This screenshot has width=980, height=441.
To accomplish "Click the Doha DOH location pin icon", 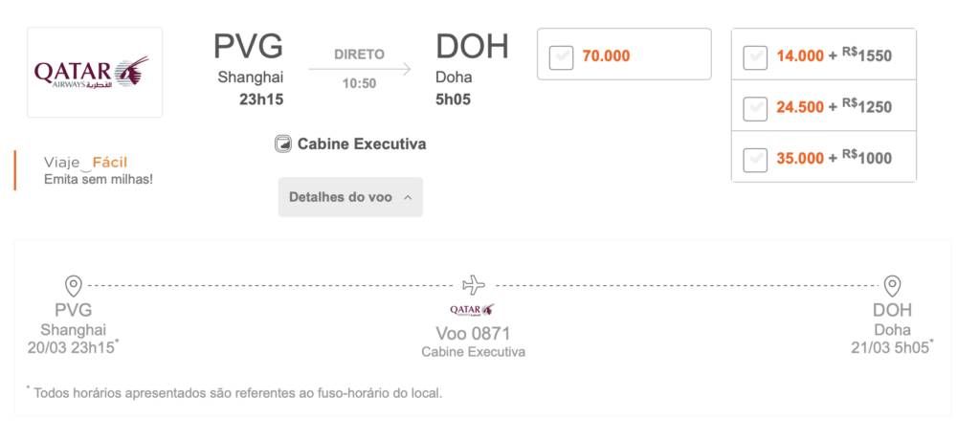I will pyautogui.click(x=892, y=286).
